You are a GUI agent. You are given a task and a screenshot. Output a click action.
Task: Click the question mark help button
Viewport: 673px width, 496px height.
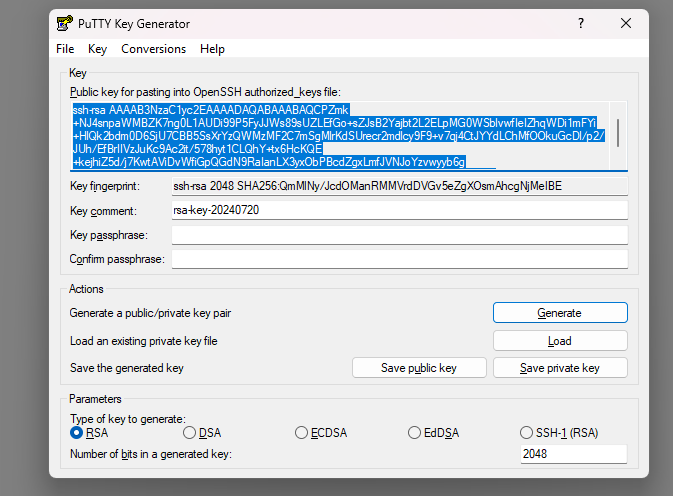tap(581, 23)
